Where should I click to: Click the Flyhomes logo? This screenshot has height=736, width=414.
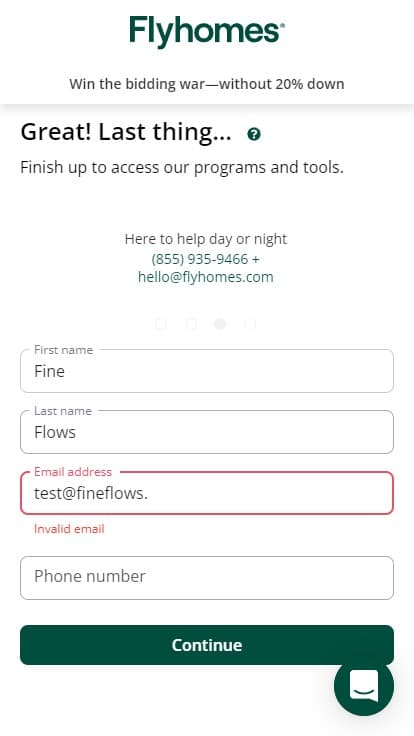pos(207,32)
